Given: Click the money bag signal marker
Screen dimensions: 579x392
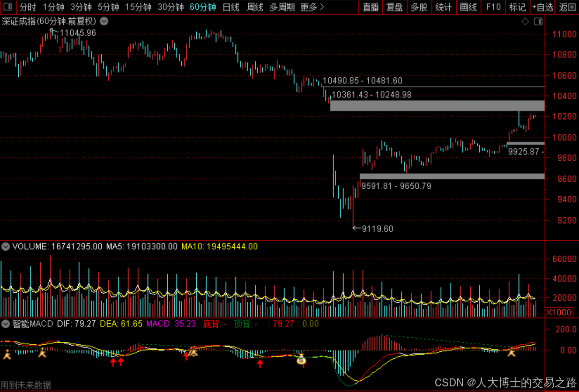Looking at the screenshot, I should (x=302, y=360).
